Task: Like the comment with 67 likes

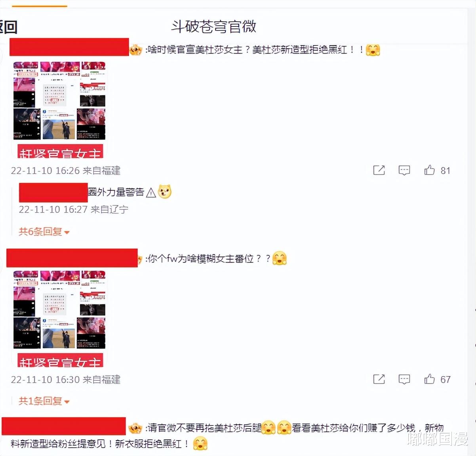Action: (x=430, y=379)
